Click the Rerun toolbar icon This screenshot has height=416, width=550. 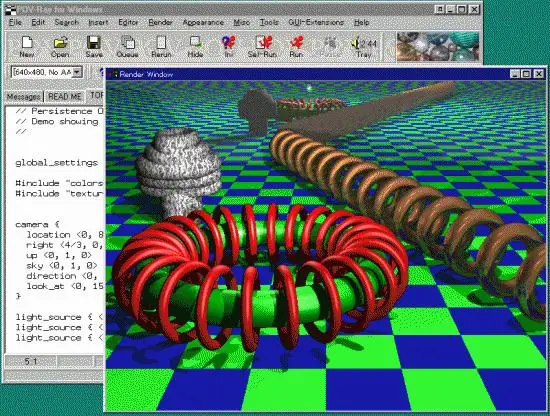(161, 46)
